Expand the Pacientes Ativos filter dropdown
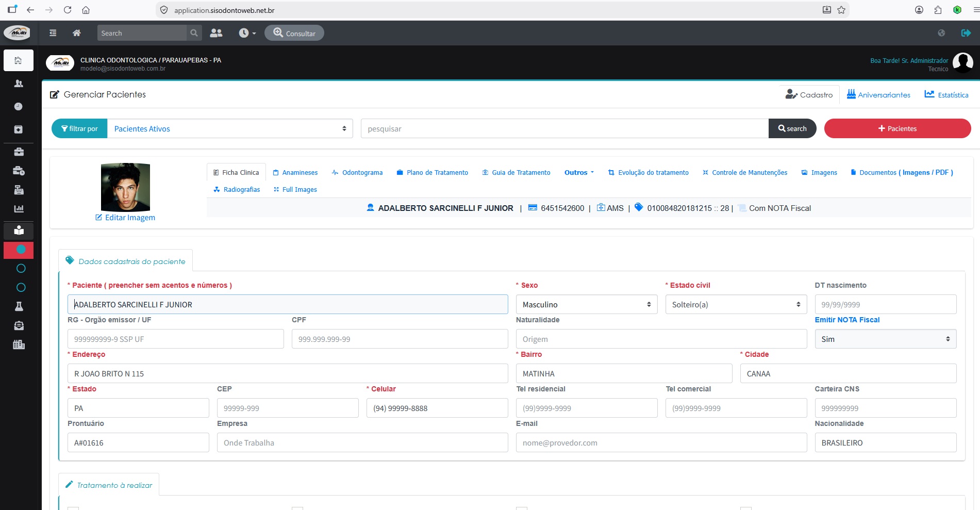This screenshot has width=980, height=510. click(x=230, y=128)
